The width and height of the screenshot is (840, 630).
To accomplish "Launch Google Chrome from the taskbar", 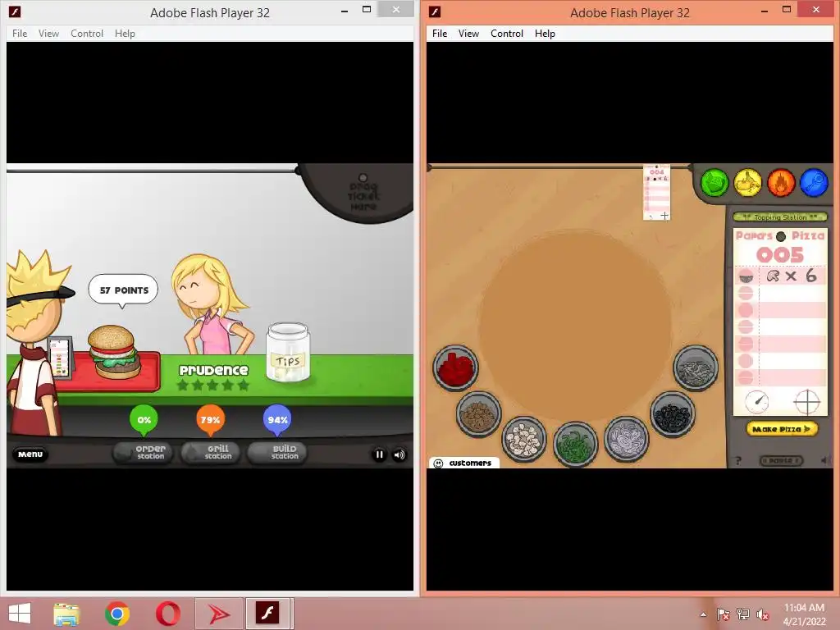I will 116,614.
